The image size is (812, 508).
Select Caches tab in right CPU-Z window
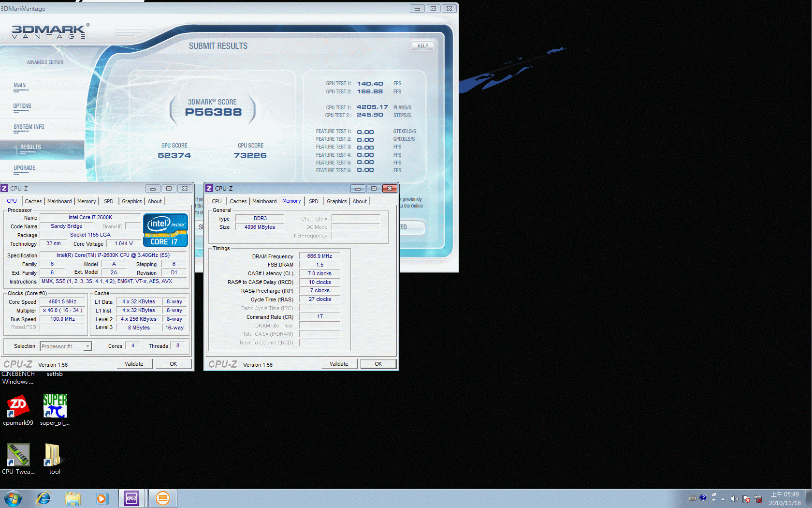coord(238,201)
